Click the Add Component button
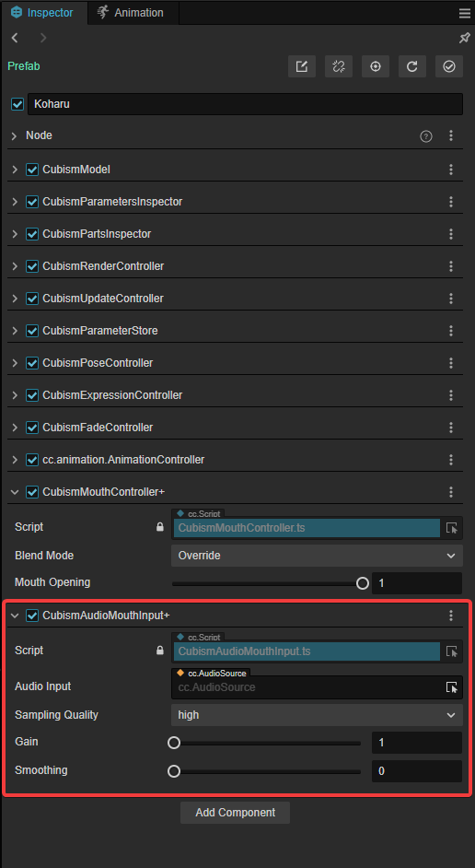This screenshot has width=475, height=868. click(235, 813)
